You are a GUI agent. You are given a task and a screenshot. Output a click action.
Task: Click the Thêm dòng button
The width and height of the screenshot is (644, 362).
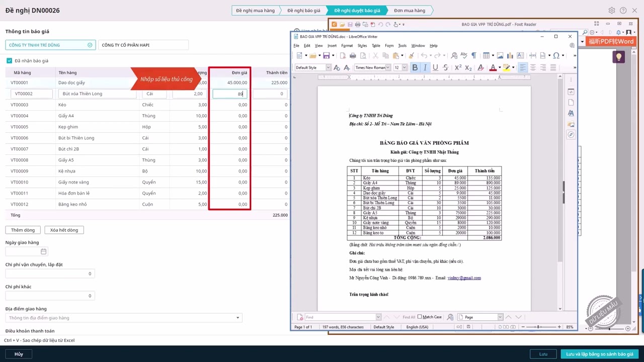point(23,230)
